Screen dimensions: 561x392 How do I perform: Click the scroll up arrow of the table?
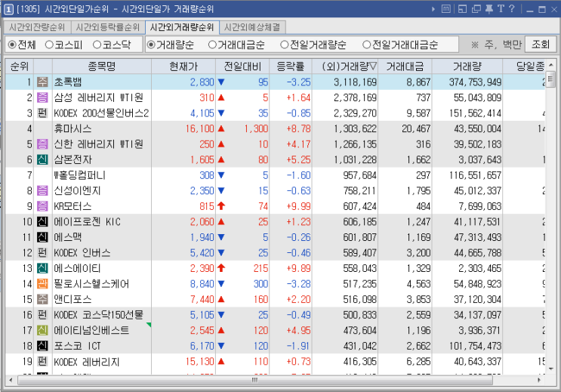[x=551, y=65]
